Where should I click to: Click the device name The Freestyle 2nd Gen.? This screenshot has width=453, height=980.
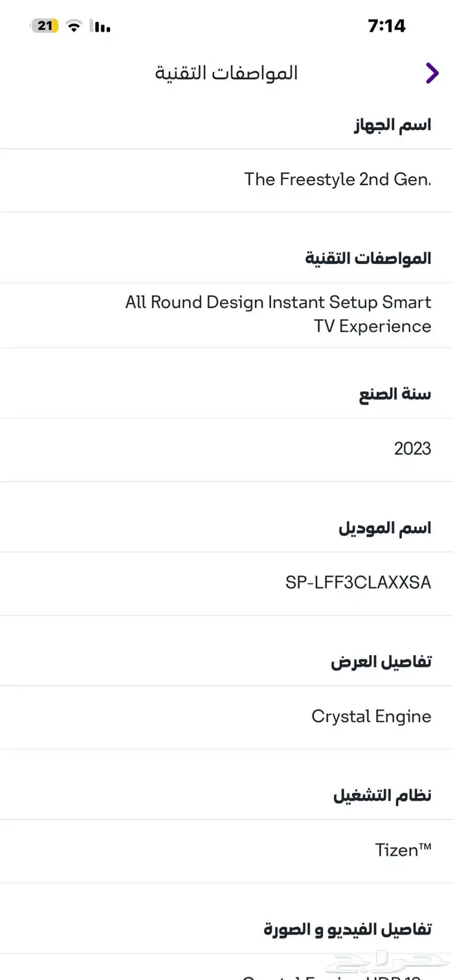coord(337,179)
